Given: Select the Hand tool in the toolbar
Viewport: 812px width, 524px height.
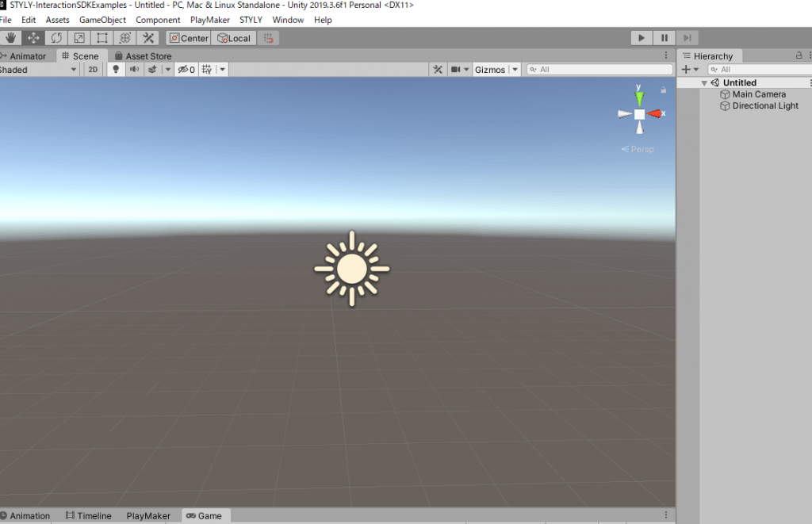Looking at the screenshot, I should coord(10,37).
